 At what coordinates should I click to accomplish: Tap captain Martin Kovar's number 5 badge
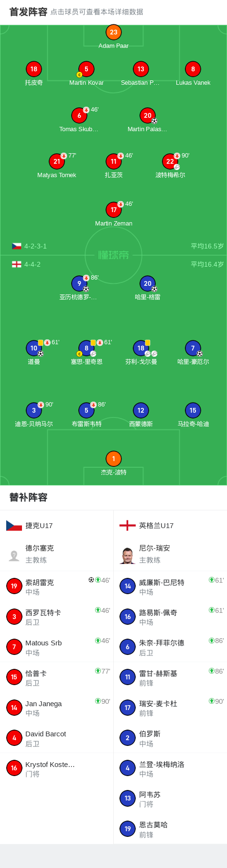point(86,69)
